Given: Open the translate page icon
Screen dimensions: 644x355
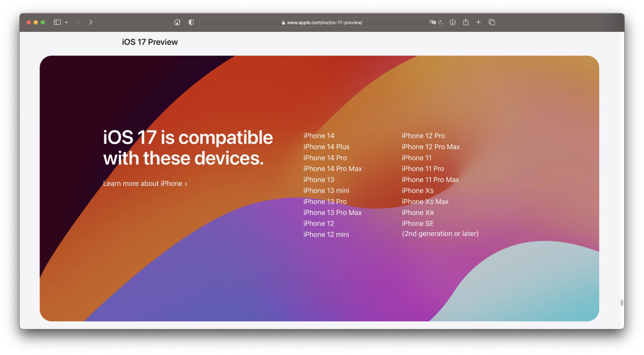Looking at the screenshot, I should click(432, 22).
